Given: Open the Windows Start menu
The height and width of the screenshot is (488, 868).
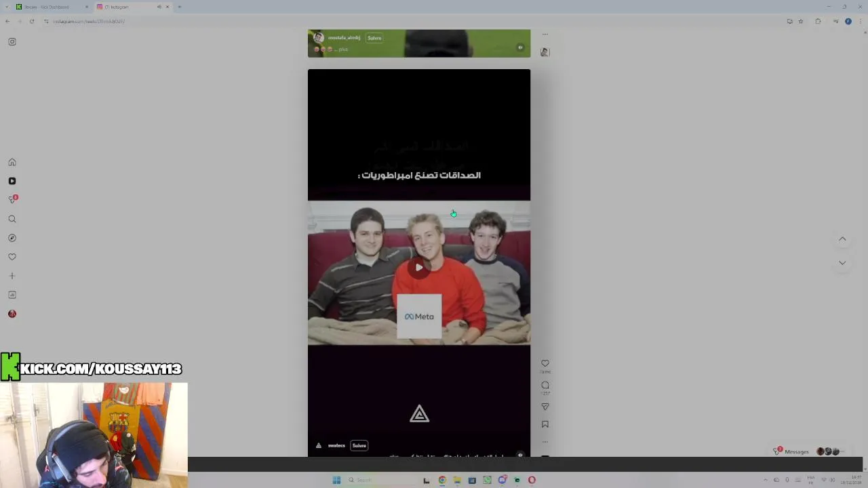Looking at the screenshot, I should (336, 480).
